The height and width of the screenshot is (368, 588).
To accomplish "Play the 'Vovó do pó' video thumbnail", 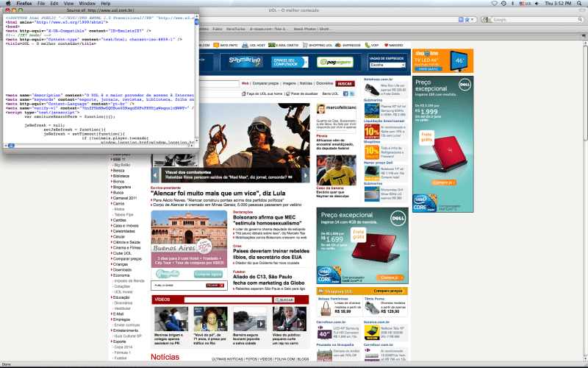I will pyautogui.click(x=210, y=319).
